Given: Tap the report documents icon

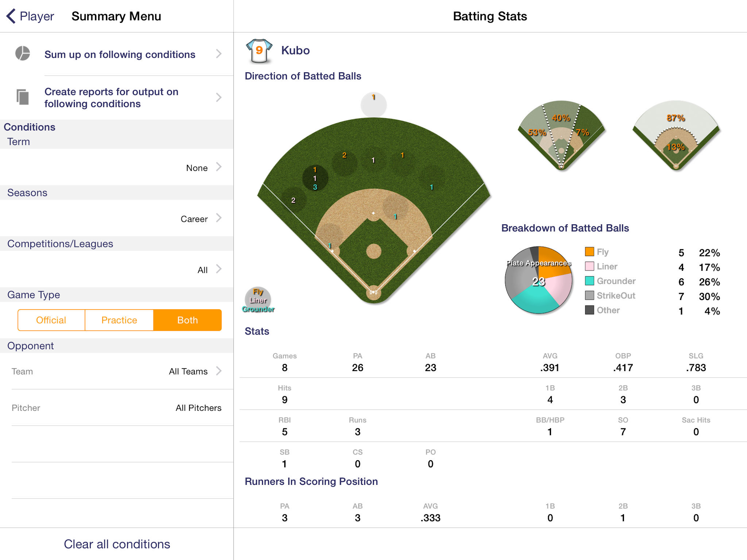Looking at the screenshot, I should (x=23, y=97).
